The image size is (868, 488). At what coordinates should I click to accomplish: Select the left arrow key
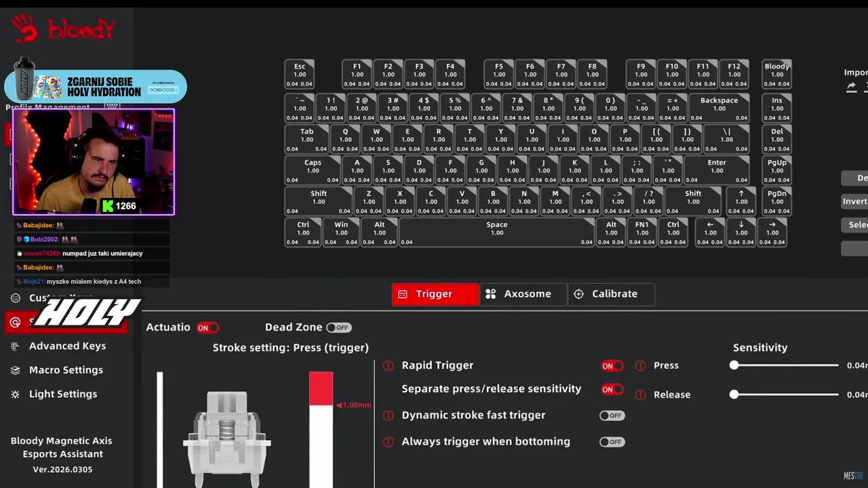710,232
